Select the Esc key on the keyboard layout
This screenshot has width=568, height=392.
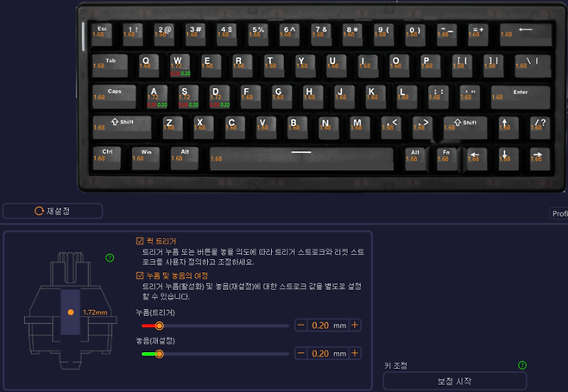click(x=102, y=35)
